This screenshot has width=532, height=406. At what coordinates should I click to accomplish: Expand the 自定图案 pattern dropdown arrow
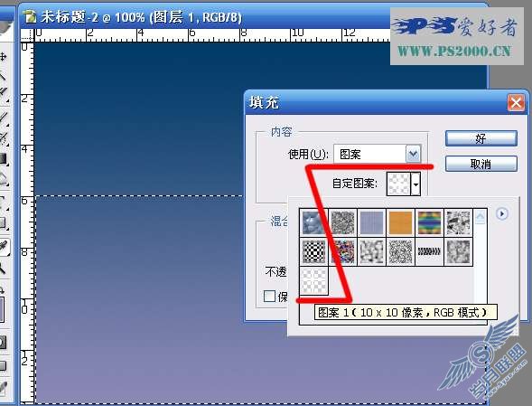click(415, 184)
